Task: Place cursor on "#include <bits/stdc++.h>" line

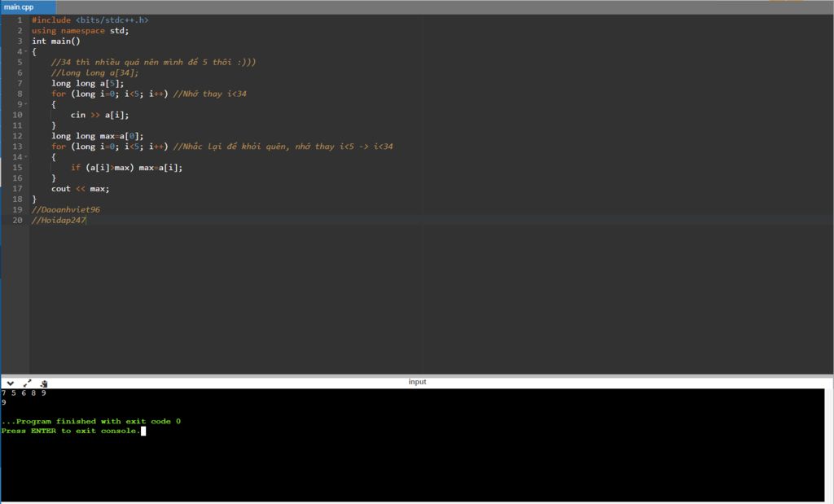Action: click(90, 20)
